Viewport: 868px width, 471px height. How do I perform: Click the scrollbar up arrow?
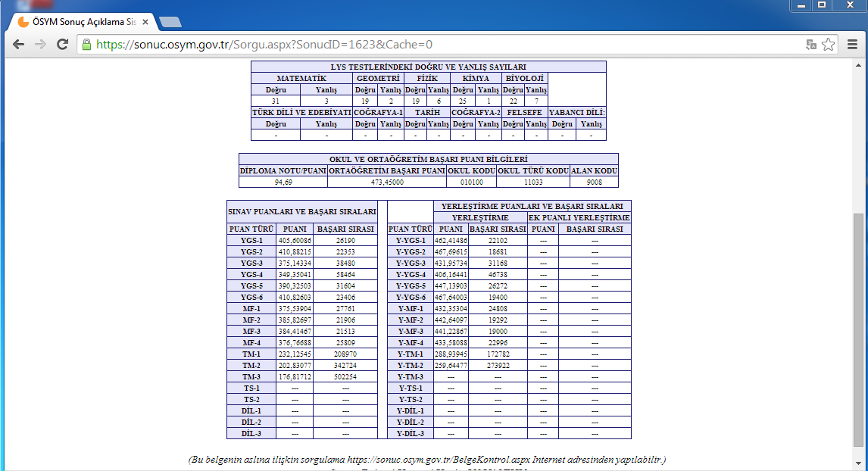(858, 64)
